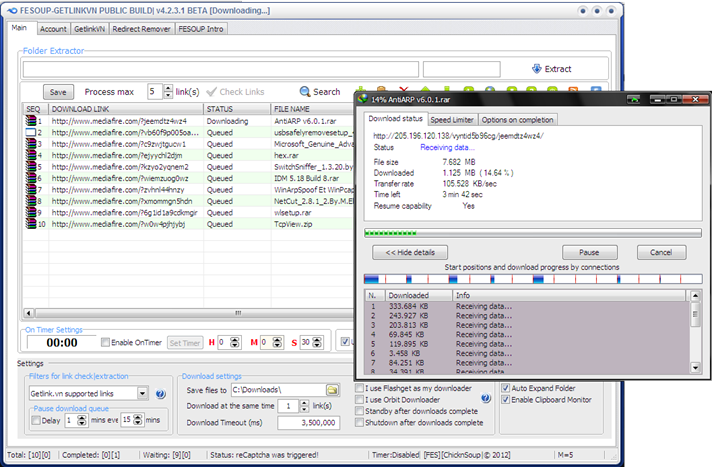Toggle the Delay checkbox in Pause download queue
Screen dimensions: 712x467
(36, 420)
